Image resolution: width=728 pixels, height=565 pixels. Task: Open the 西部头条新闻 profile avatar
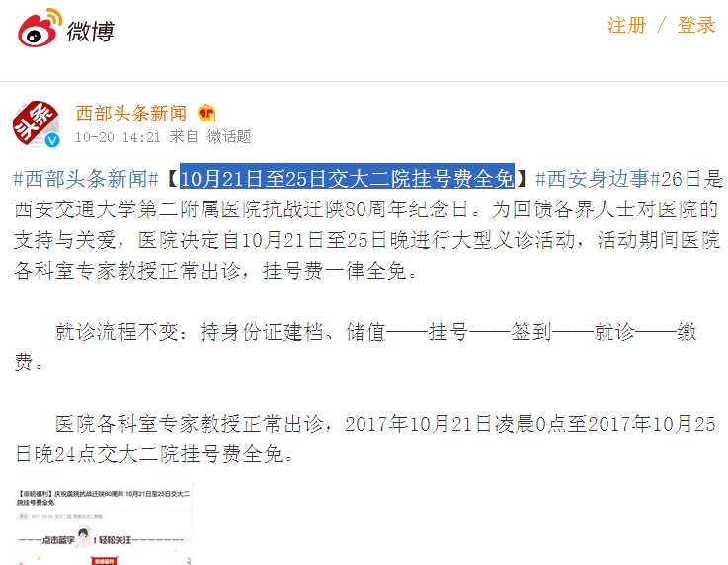[37, 123]
